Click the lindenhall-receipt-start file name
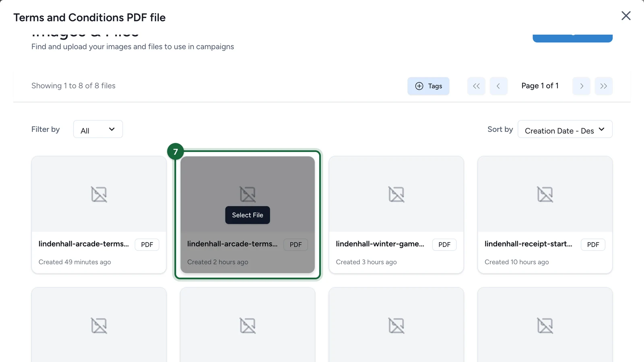 528,244
